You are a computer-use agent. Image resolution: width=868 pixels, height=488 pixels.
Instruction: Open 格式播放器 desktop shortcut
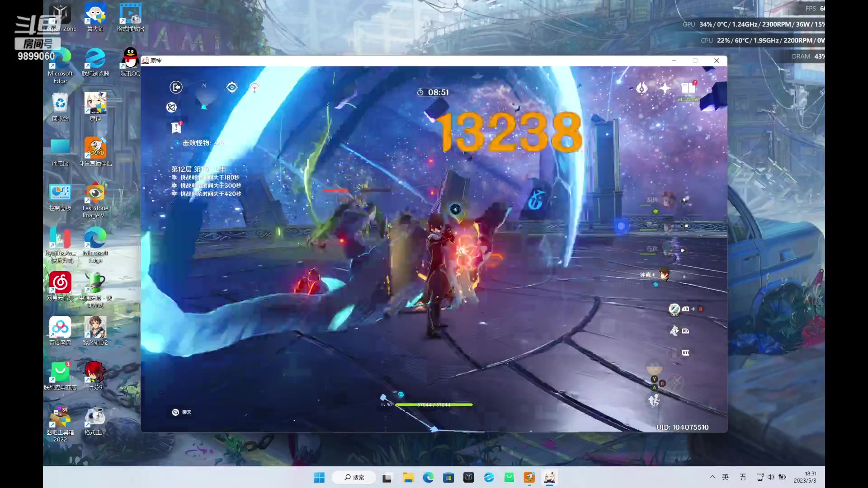(131, 18)
